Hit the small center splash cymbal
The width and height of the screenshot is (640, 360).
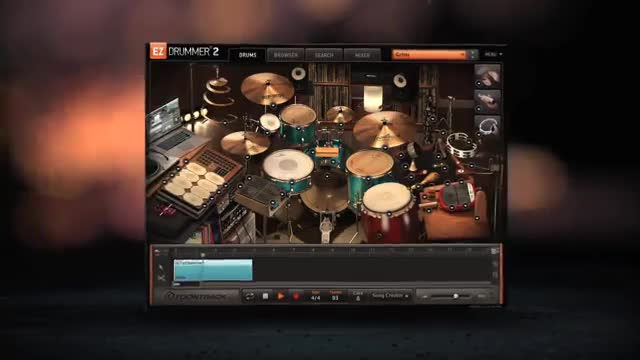click(340, 114)
